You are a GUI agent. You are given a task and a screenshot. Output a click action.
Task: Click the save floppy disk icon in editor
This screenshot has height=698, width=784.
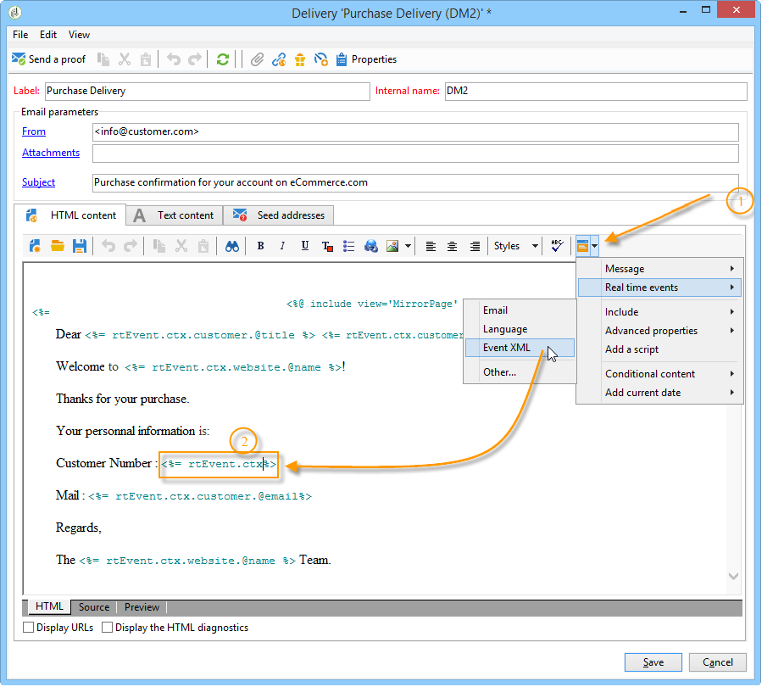click(80, 246)
